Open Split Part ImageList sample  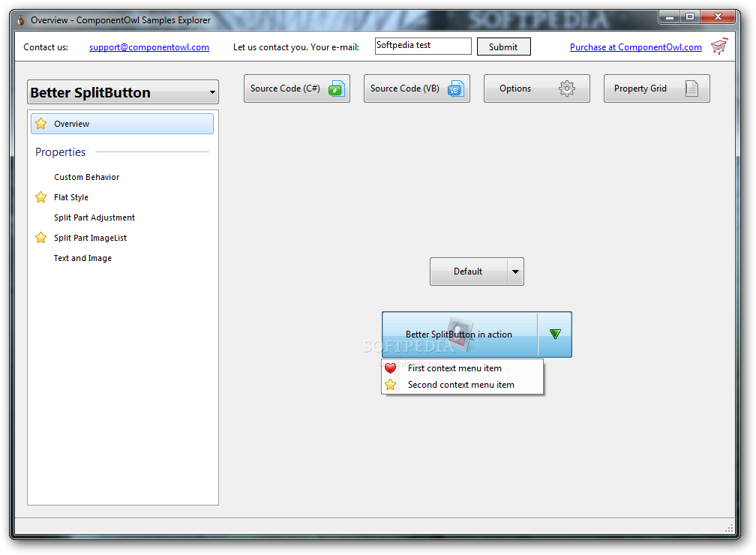coord(90,238)
